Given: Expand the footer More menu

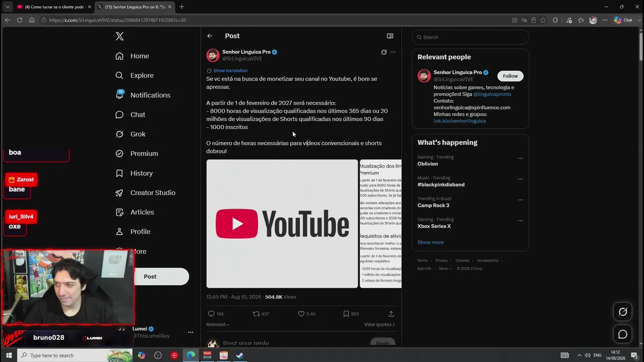Looking at the screenshot, I should [444, 268].
